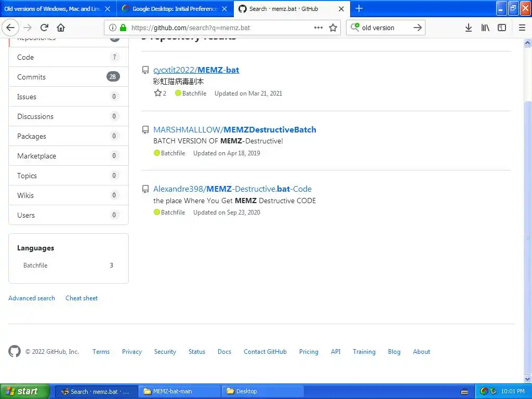532x399 pixels.
Task: Click the GitHub Octocat logo in footer
Action: 15,352
